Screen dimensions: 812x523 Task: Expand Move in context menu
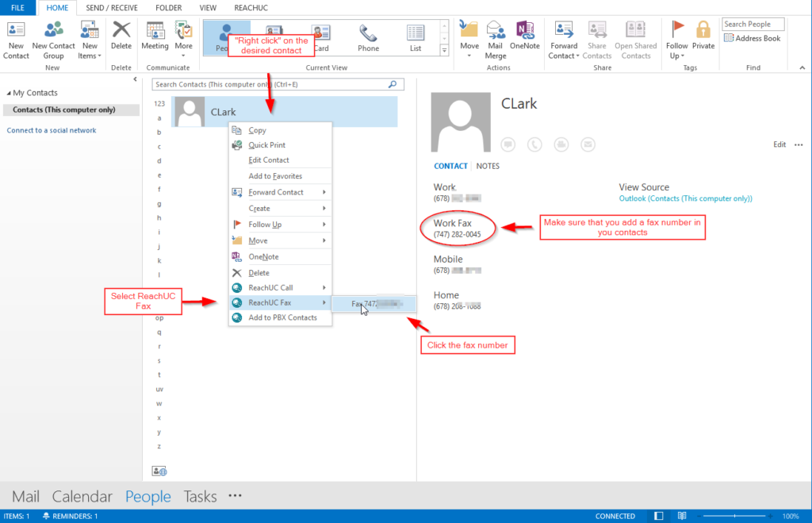(280, 240)
